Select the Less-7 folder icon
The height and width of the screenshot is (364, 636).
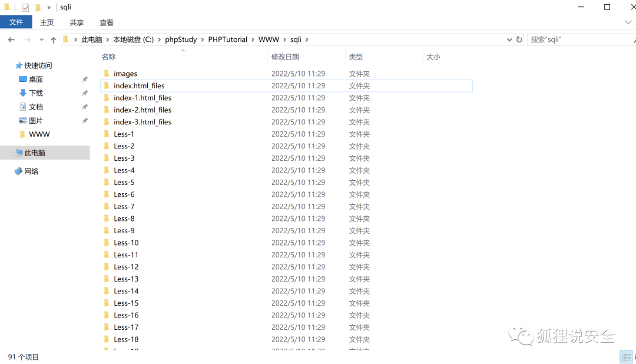tap(106, 206)
